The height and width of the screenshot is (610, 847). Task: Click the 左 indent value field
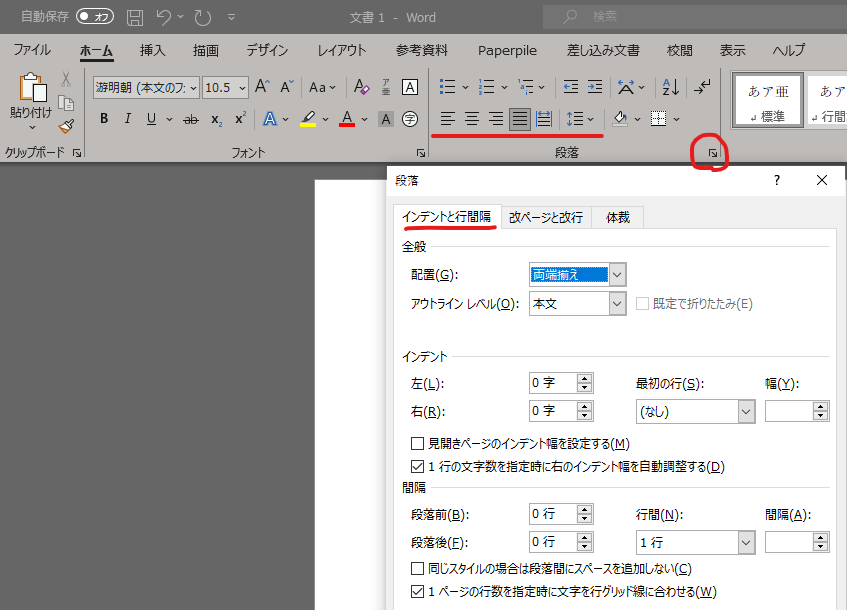pyautogui.click(x=553, y=383)
